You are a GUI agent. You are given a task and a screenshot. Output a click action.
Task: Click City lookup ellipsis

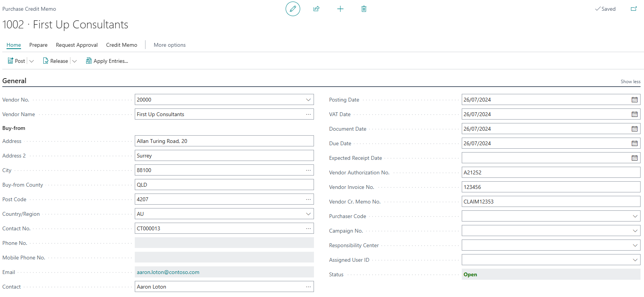pyautogui.click(x=308, y=170)
